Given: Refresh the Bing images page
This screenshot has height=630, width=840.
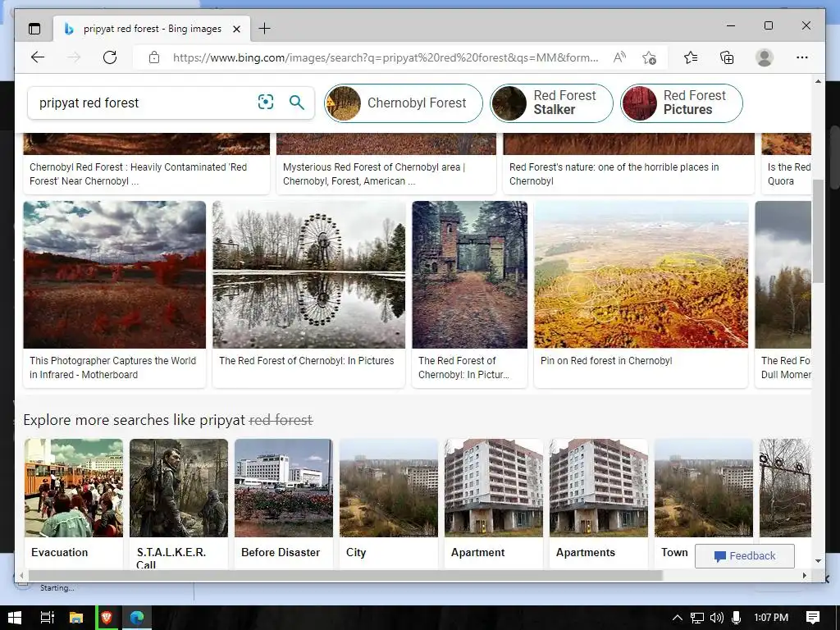Looking at the screenshot, I should [x=110, y=57].
